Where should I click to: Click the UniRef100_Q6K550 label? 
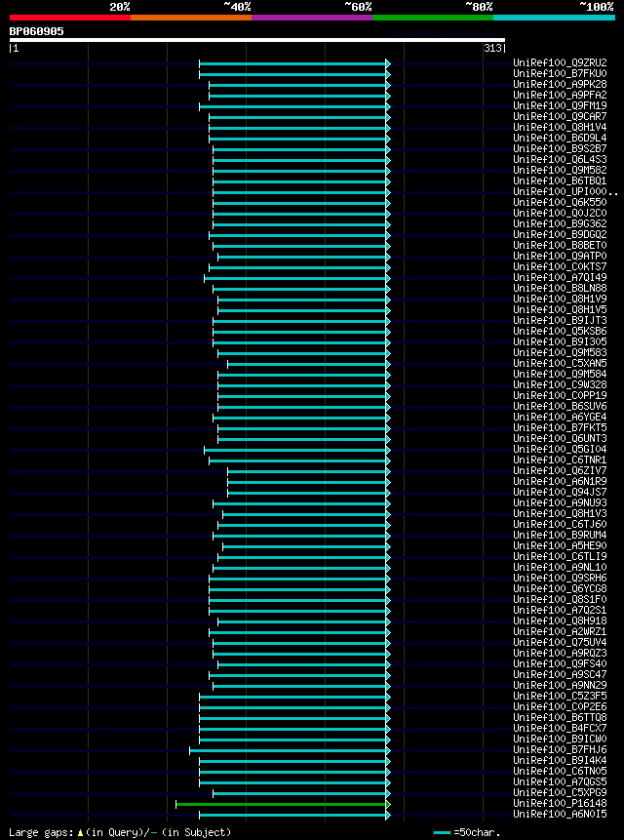[560, 202]
